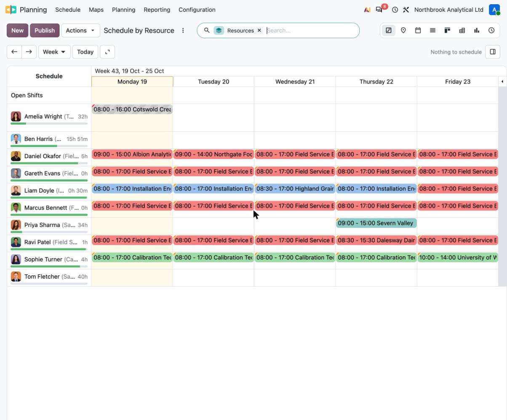Switch to the Graph view
The image size is (507, 420).
[x=477, y=30]
